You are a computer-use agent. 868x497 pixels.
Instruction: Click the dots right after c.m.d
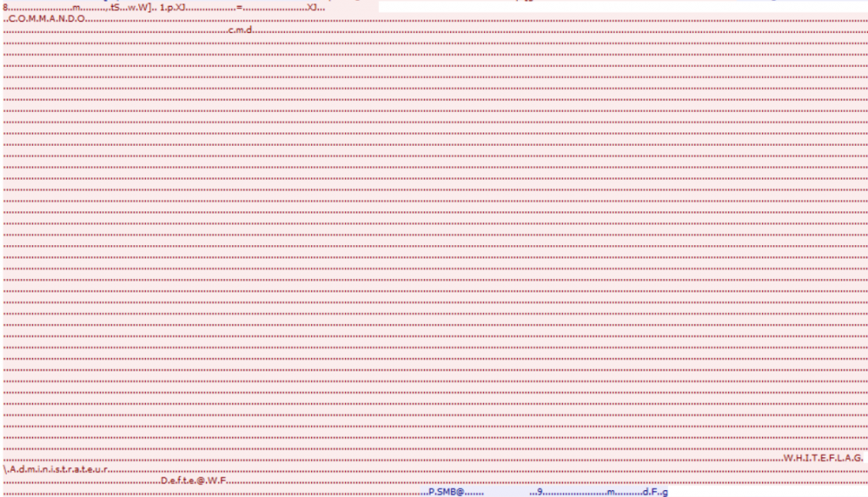(280, 31)
